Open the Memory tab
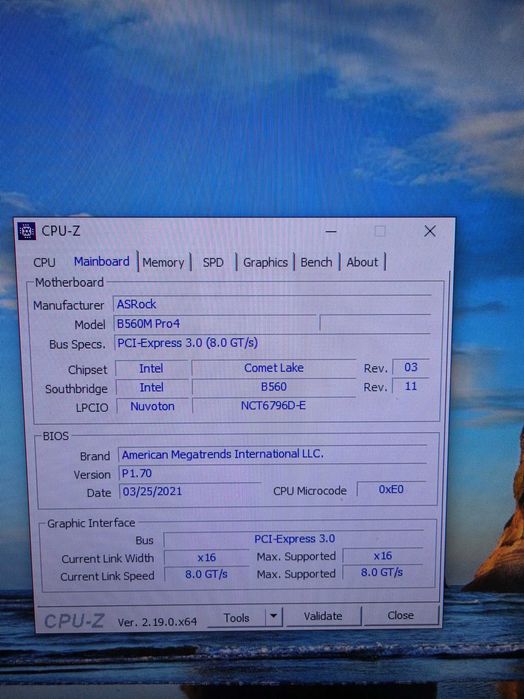The width and height of the screenshot is (524, 699). point(163,263)
